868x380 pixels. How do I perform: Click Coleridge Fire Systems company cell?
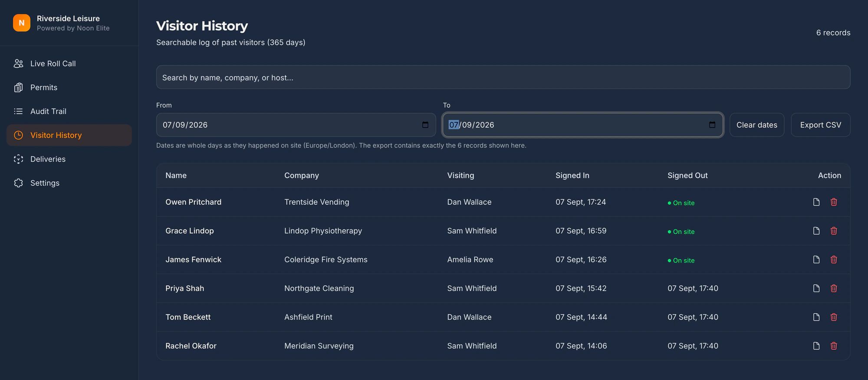point(326,259)
